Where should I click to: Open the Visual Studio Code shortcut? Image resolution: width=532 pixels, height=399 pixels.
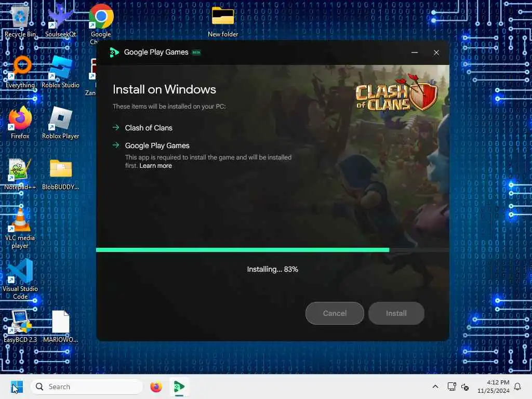pyautogui.click(x=20, y=279)
